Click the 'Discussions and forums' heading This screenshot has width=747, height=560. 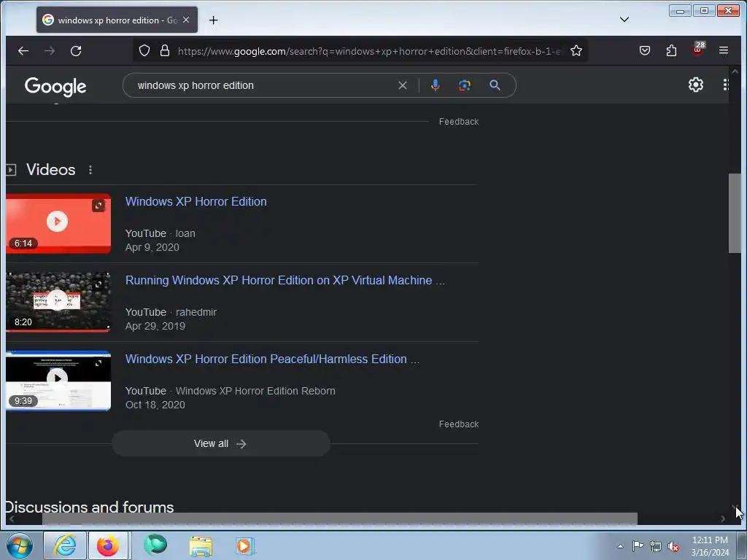click(x=90, y=507)
